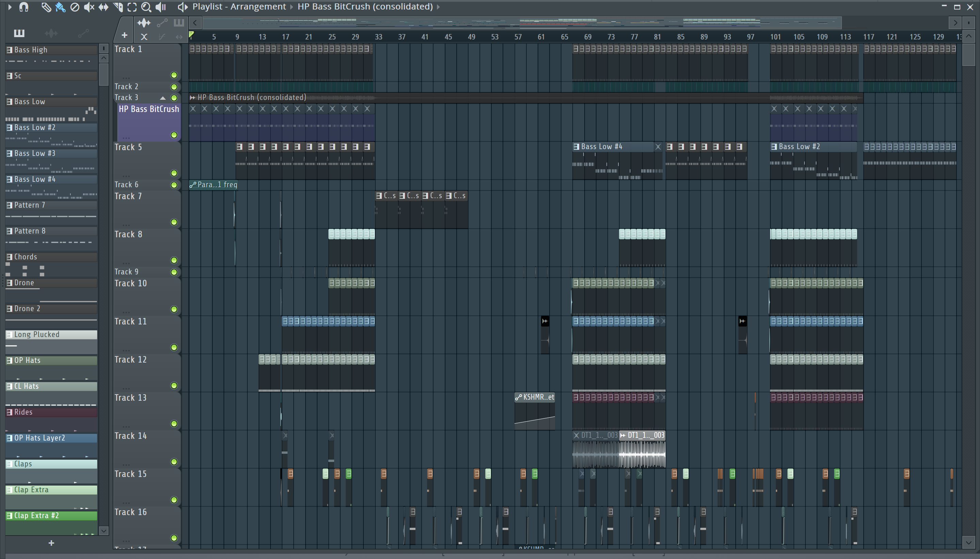The width and height of the screenshot is (980, 559).
Task: Select the Paint brush tool
Action: [60, 7]
